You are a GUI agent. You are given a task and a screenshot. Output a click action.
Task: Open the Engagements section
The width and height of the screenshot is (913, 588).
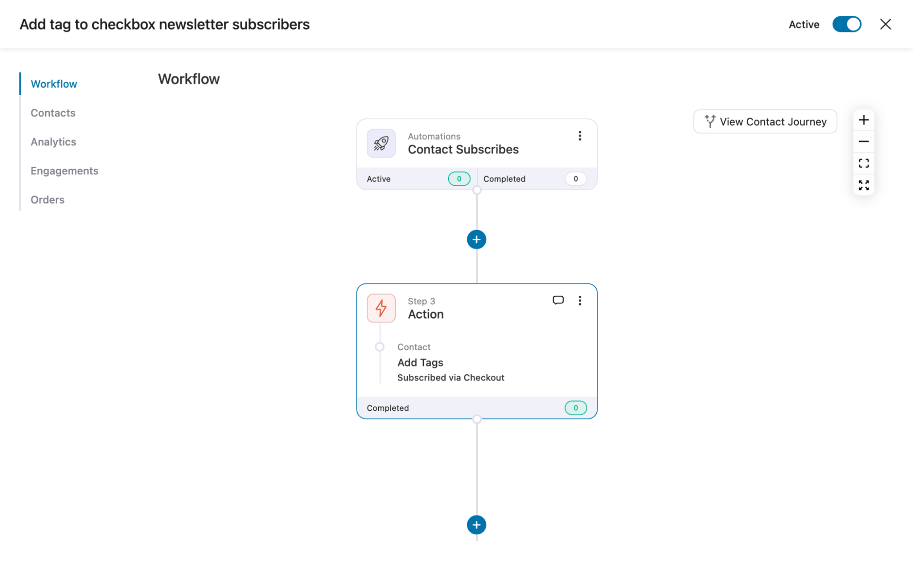(64, 171)
